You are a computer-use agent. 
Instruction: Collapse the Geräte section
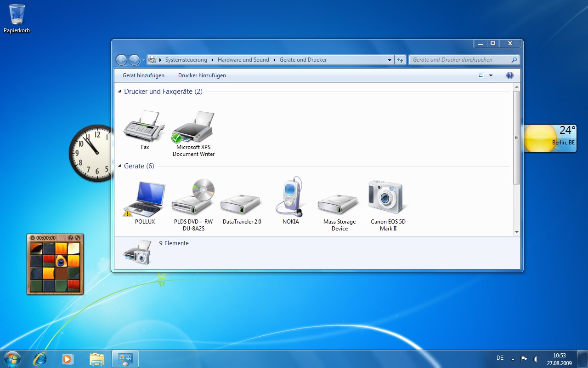(120, 166)
